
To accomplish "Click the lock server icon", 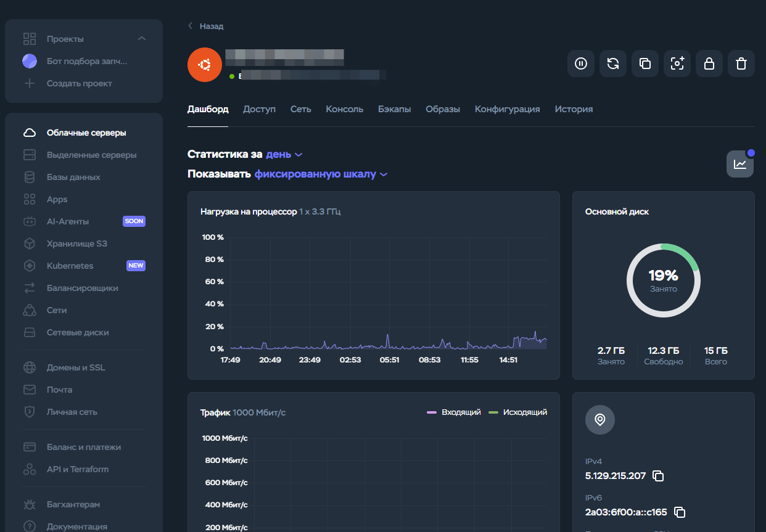I will point(709,63).
